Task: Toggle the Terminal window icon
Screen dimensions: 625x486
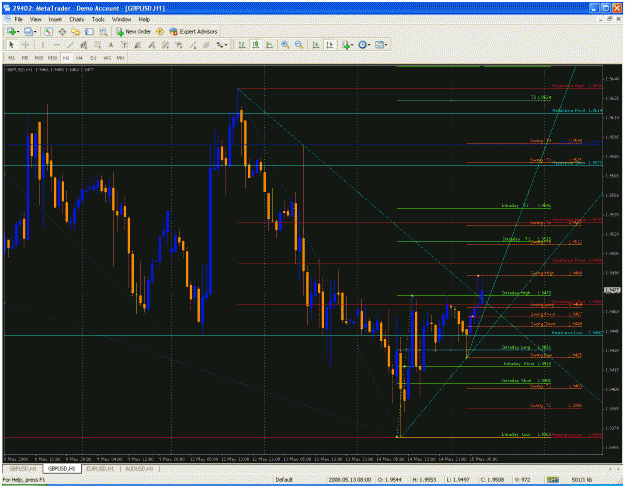Action: tap(89, 31)
